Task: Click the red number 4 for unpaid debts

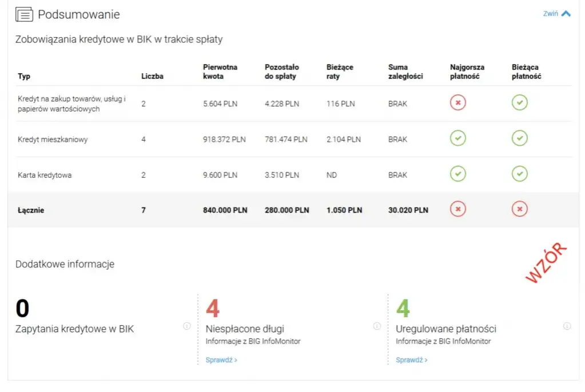Action: click(x=213, y=309)
